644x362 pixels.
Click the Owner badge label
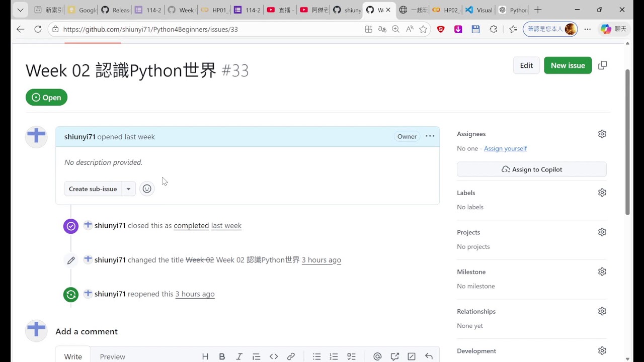point(407,136)
